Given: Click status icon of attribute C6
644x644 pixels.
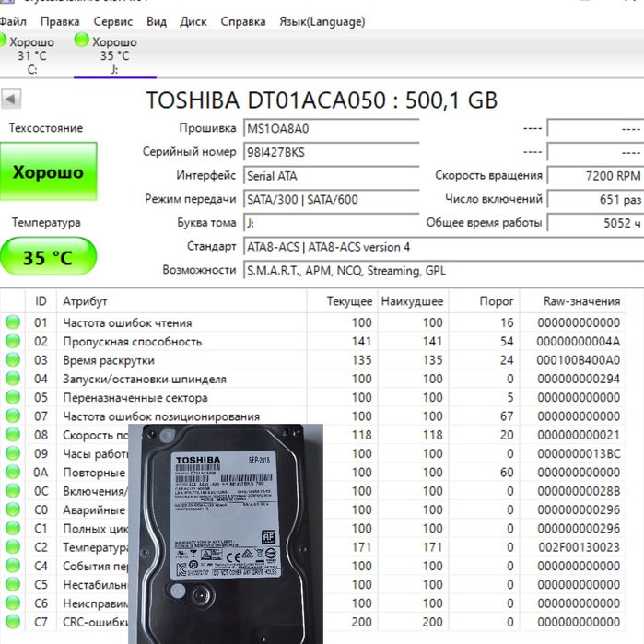Looking at the screenshot, I should point(13,603).
